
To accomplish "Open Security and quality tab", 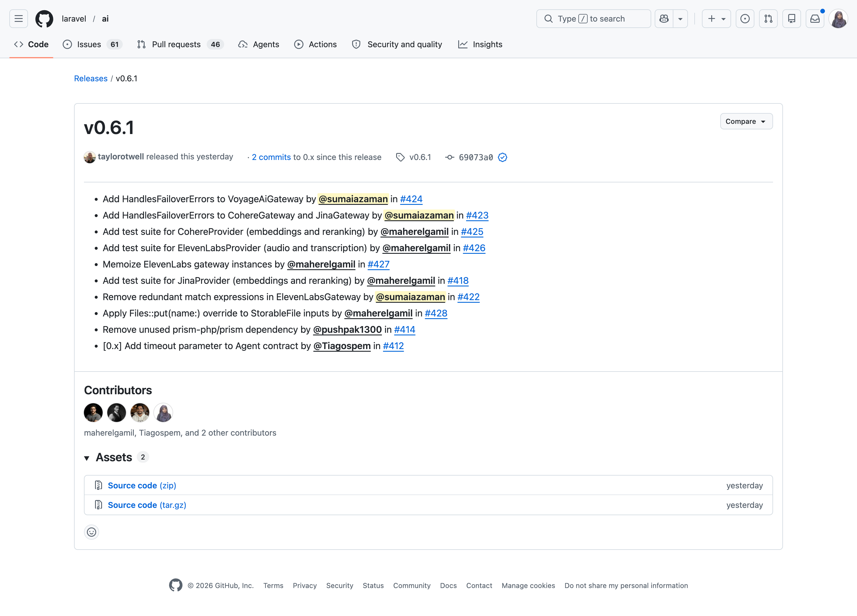I will click(397, 44).
